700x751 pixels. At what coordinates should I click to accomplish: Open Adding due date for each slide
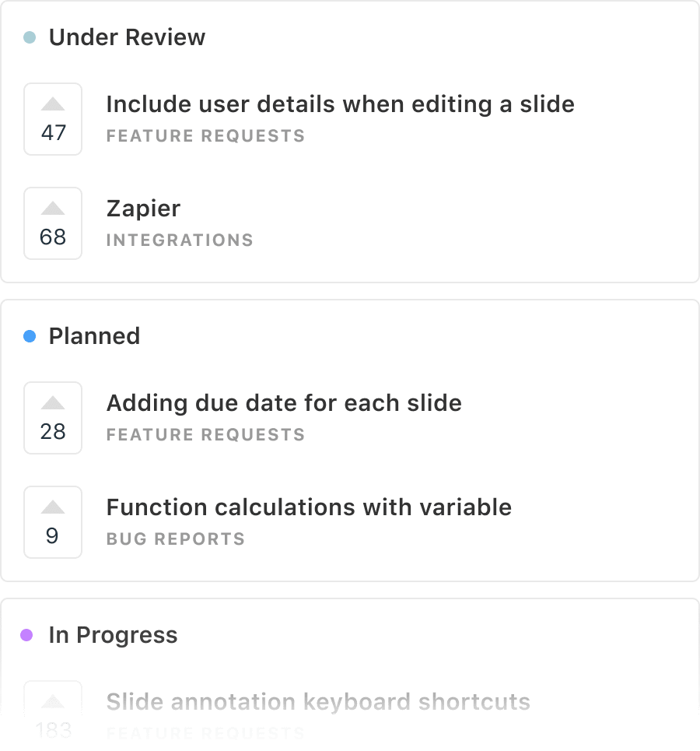284,403
